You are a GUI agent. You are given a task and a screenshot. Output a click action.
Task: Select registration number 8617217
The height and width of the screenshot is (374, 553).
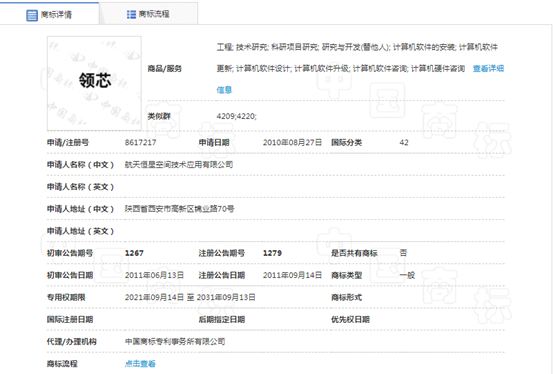pos(140,143)
